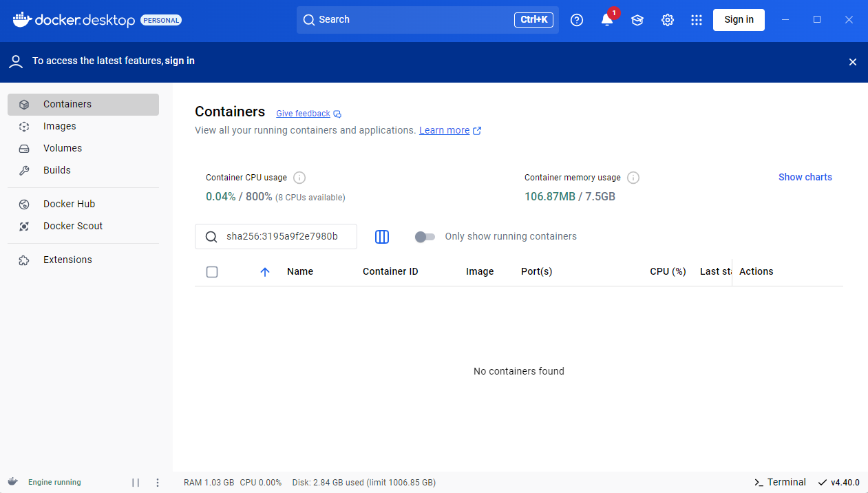Click the user avatar icon in sign-in banner
The image size is (868, 493).
pos(16,62)
